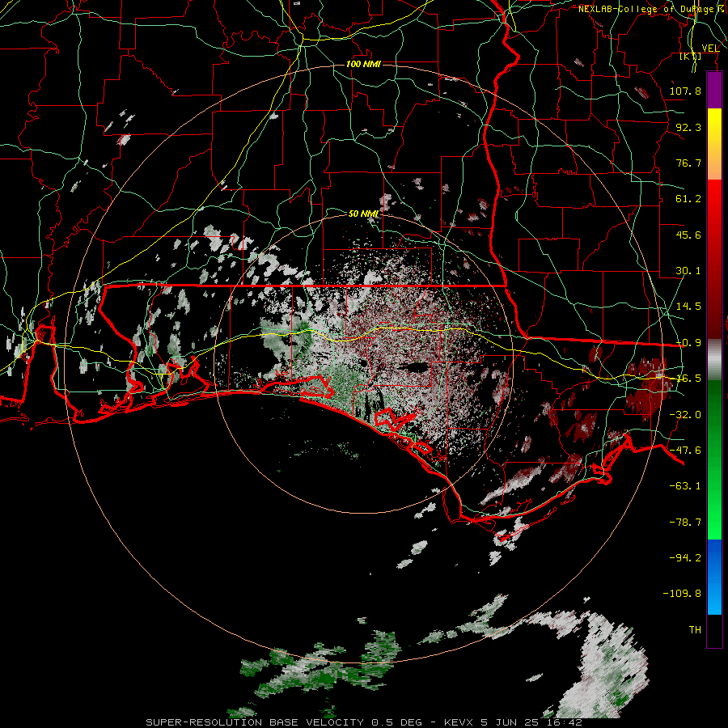Click the Super-Resolution Base Velocity caption
The width and height of the screenshot is (728, 728).
pos(363,722)
